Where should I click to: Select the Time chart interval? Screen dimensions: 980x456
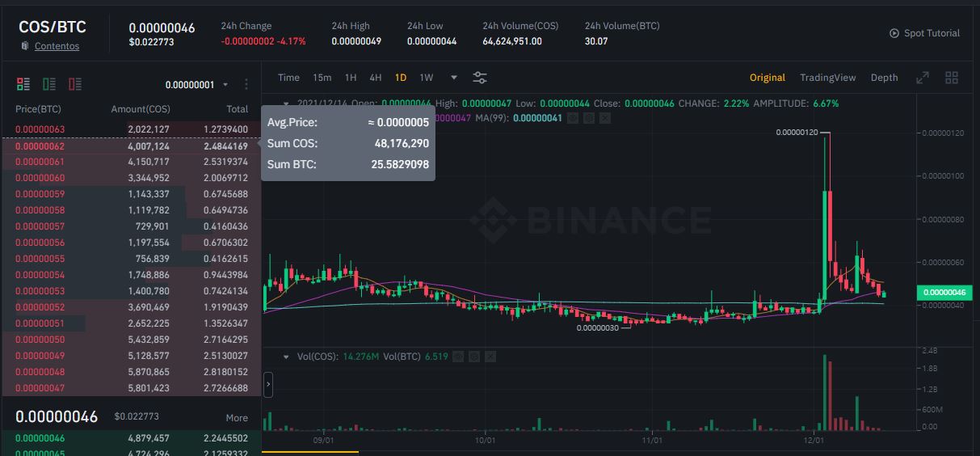(288, 78)
